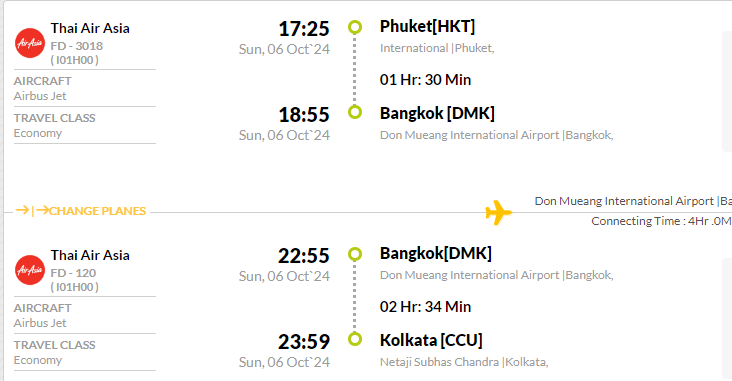Click the Bangkok[DMK] departure heading of second flight
The width and height of the screenshot is (732, 381).
(x=436, y=254)
